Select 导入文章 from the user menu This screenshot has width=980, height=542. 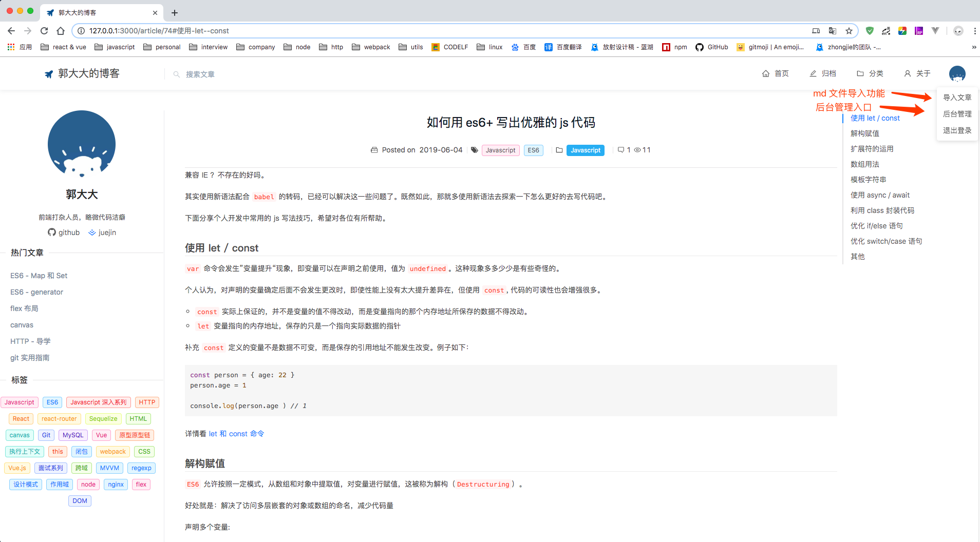click(x=957, y=98)
